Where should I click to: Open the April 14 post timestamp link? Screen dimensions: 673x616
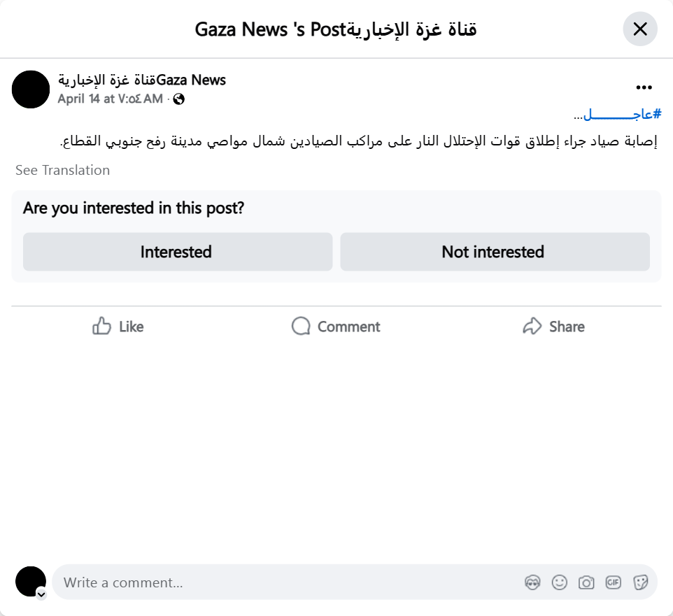pyautogui.click(x=110, y=99)
